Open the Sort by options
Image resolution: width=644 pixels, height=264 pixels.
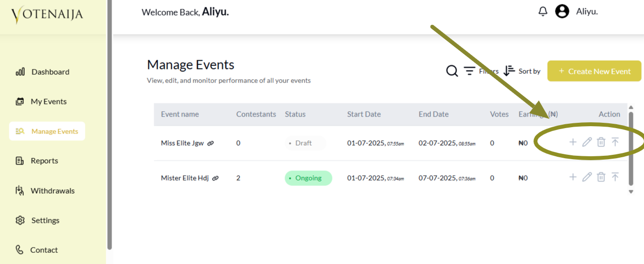tap(522, 71)
